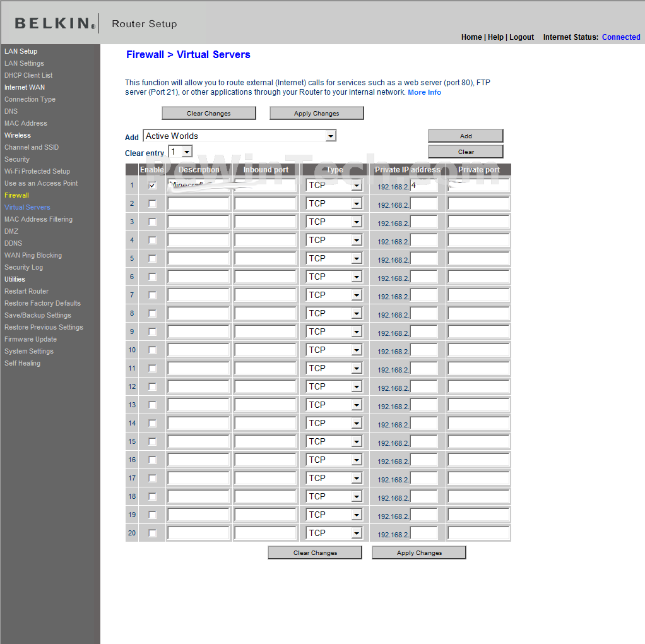
Task: Click Private port field in row 20
Action: click(x=478, y=534)
